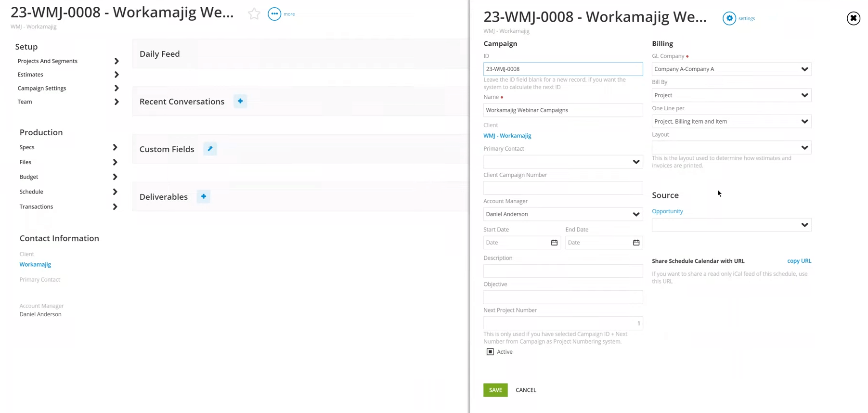Select Daniel Anderson under Account Manager sidebar

40,314
